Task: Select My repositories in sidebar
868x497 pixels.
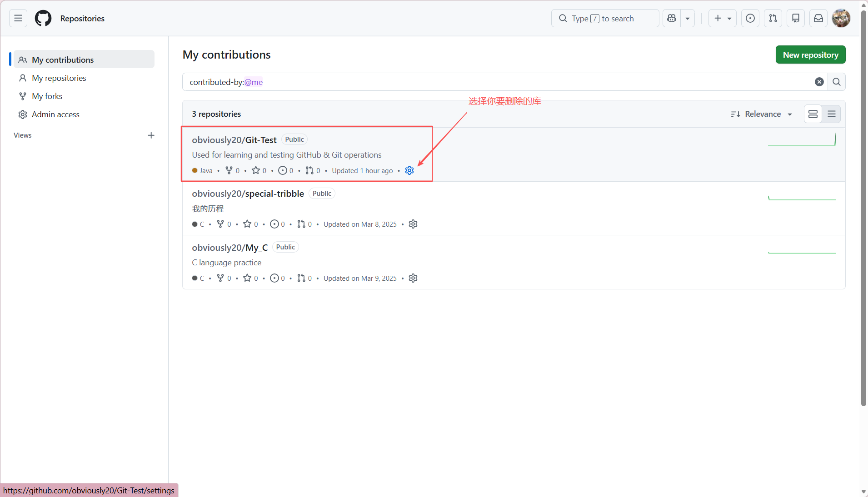Action: pos(59,78)
